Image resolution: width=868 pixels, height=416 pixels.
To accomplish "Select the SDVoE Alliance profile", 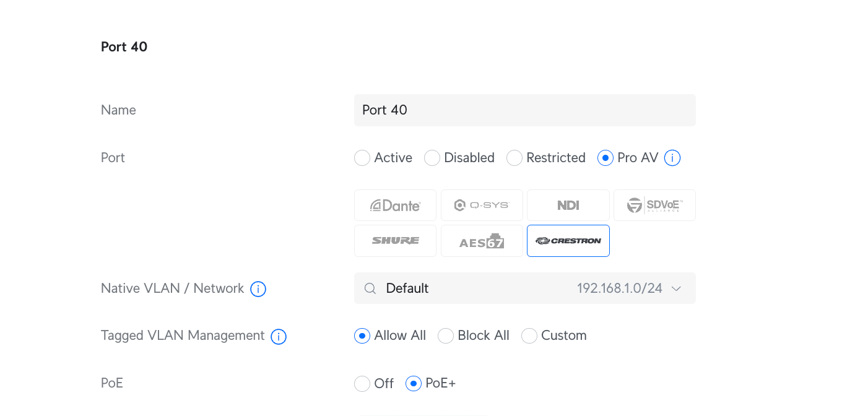I will tap(654, 206).
